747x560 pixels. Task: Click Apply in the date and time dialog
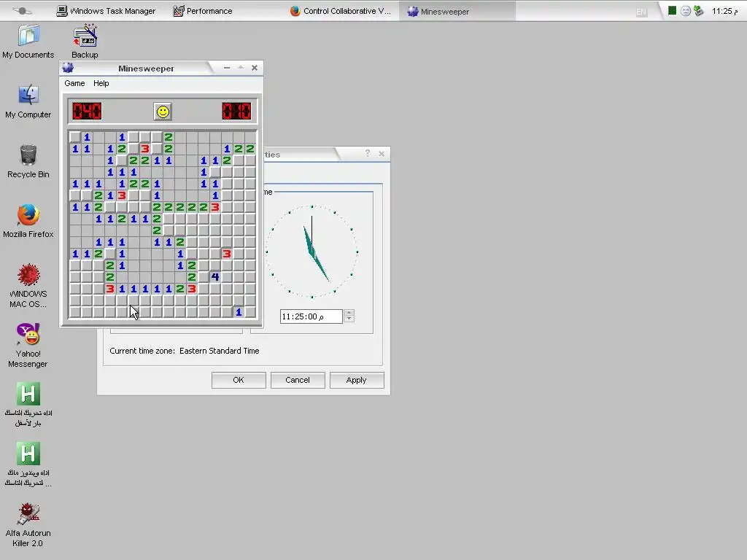(x=357, y=380)
